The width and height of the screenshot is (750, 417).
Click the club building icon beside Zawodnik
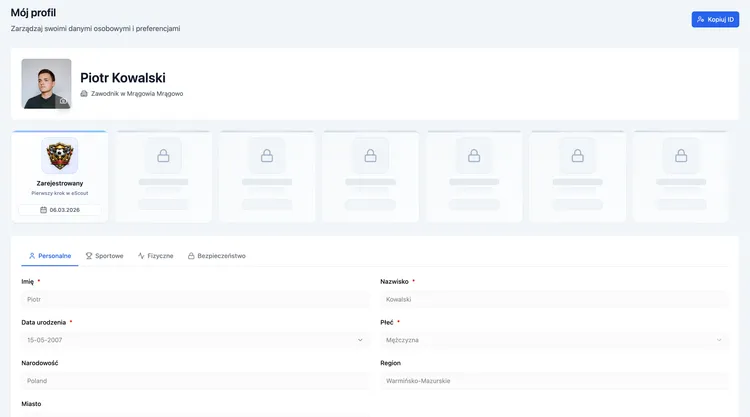click(x=84, y=94)
